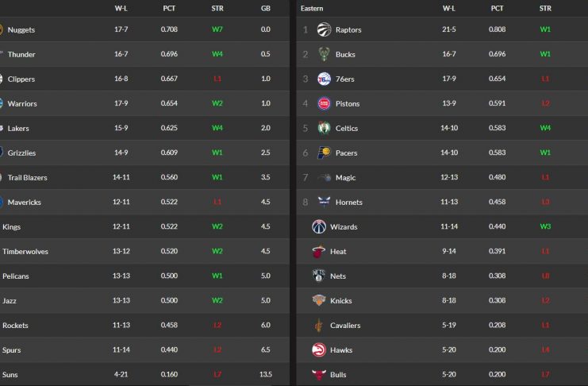Click the Raptors team logo
Screen dimensions: 588x386
[323, 30]
